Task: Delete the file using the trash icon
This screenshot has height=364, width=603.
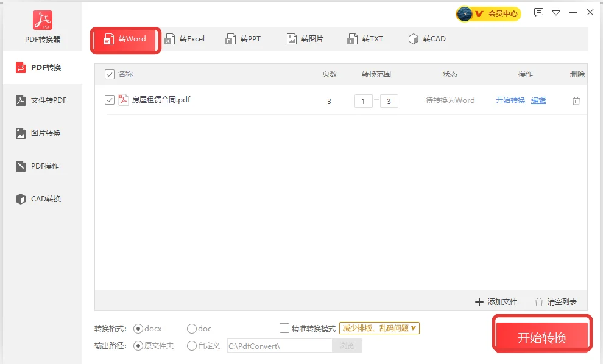Action: pyautogui.click(x=576, y=100)
